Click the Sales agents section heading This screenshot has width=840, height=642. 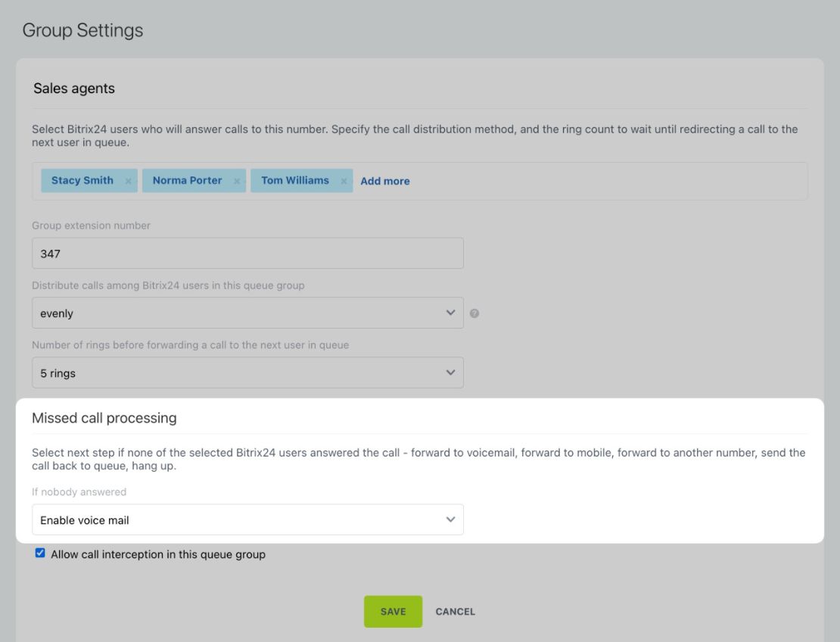pyautogui.click(x=74, y=89)
